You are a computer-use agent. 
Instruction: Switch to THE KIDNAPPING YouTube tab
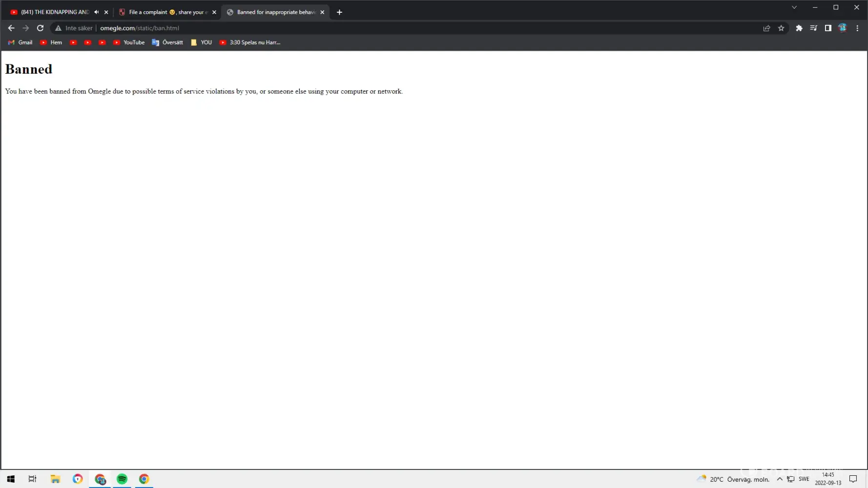pyautogui.click(x=54, y=12)
